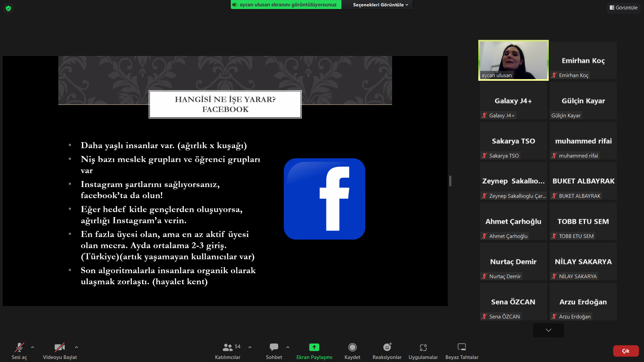Show more participants using the down chevron
This screenshot has height=362, width=644.
tap(548, 330)
